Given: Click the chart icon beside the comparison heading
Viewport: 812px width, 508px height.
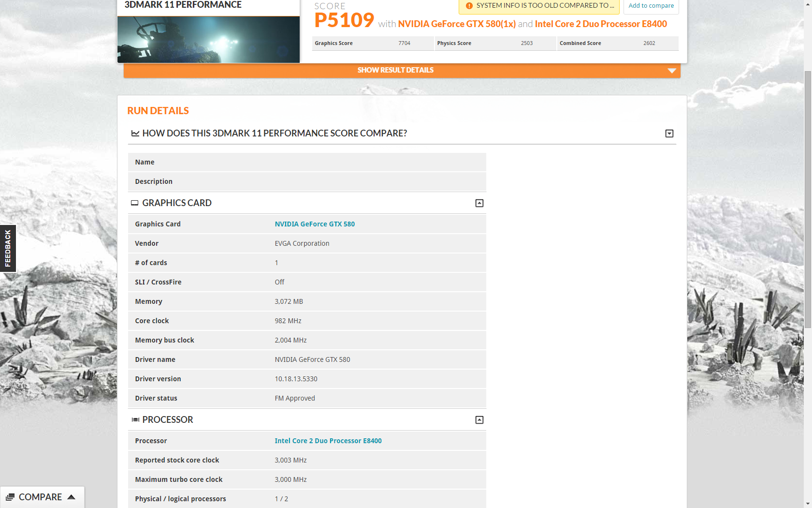Looking at the screenshot, I should [135, 133].
